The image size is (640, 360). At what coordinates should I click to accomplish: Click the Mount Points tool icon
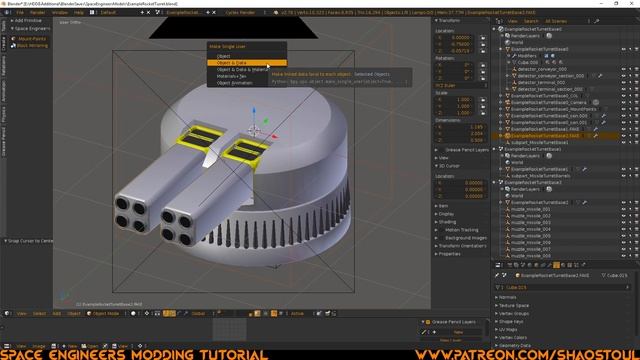[x=13, y=39]
